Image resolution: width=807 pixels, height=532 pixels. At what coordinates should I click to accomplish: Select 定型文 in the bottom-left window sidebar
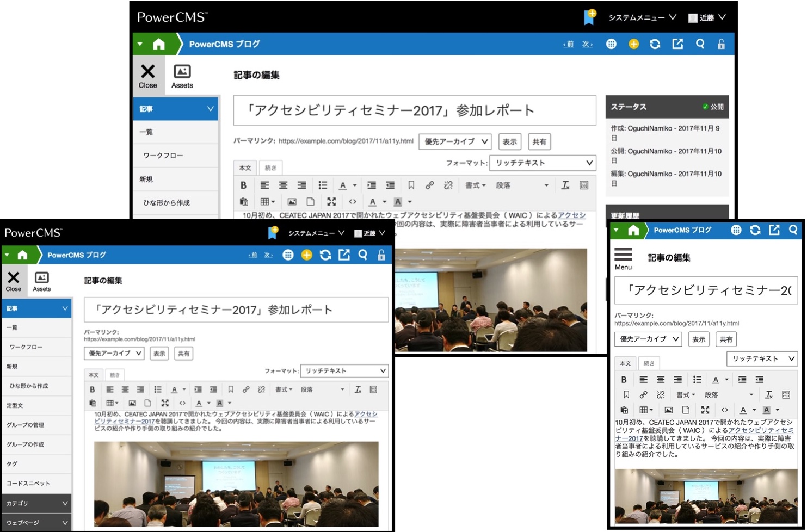pyautogui.click(x=15, y=405)
